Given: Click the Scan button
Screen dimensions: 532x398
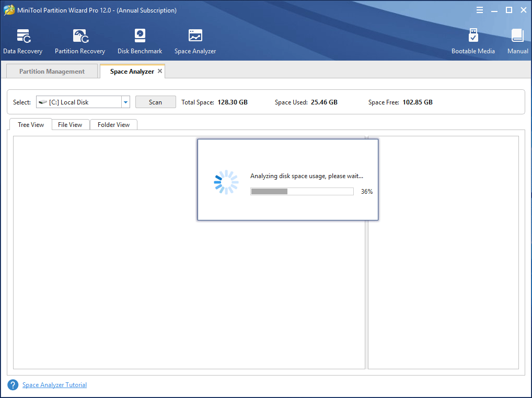Looking at the screenshot, I should (x=155, y=102).
